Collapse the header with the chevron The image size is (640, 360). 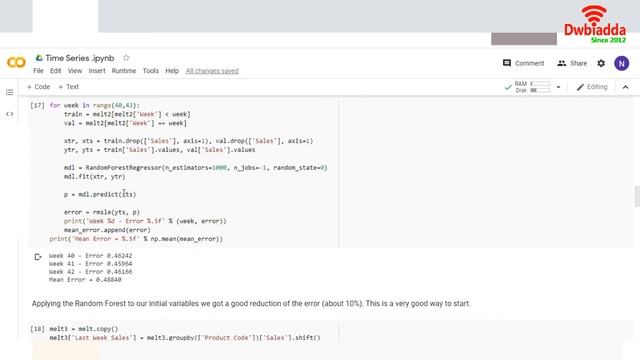pyautogui.click(x=625, y=87)
